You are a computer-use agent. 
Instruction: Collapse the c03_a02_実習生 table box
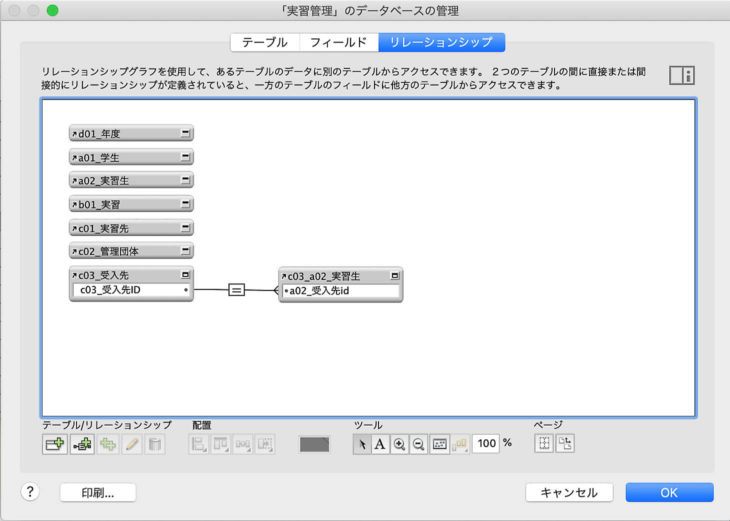(395, 276)
